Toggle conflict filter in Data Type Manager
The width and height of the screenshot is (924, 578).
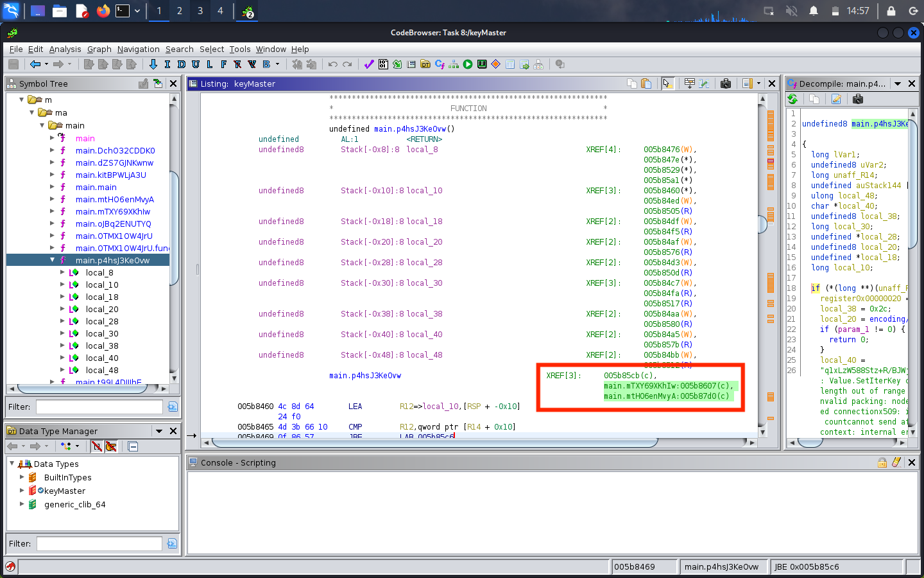tap(97, 446)
